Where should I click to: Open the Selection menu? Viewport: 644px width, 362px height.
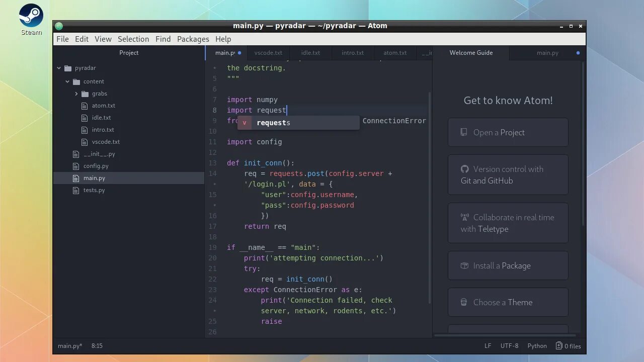click(133, 39)
